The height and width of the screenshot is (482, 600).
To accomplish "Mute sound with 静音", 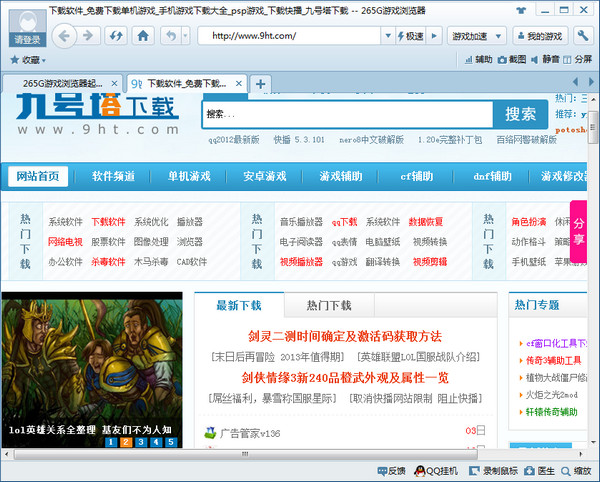I will pos(545,59).
